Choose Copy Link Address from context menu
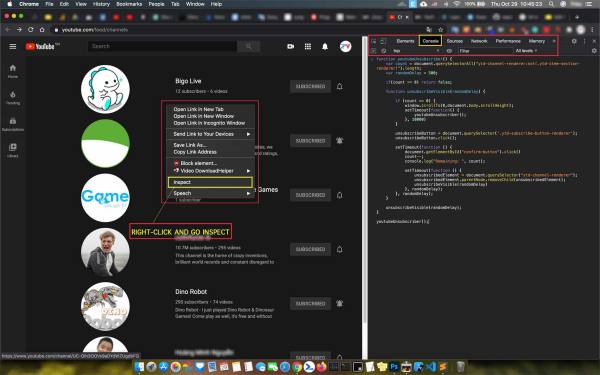 [x=195, y=152]
